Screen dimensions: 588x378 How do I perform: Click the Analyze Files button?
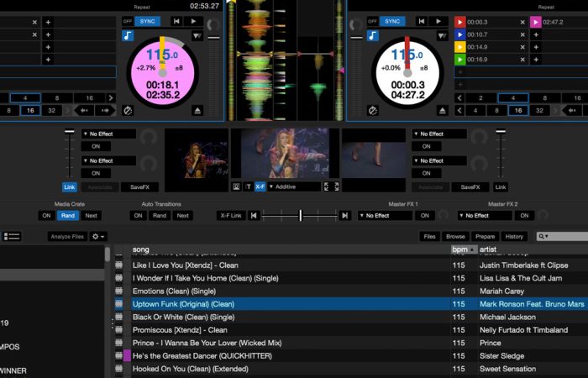click(x=66, y=237)
